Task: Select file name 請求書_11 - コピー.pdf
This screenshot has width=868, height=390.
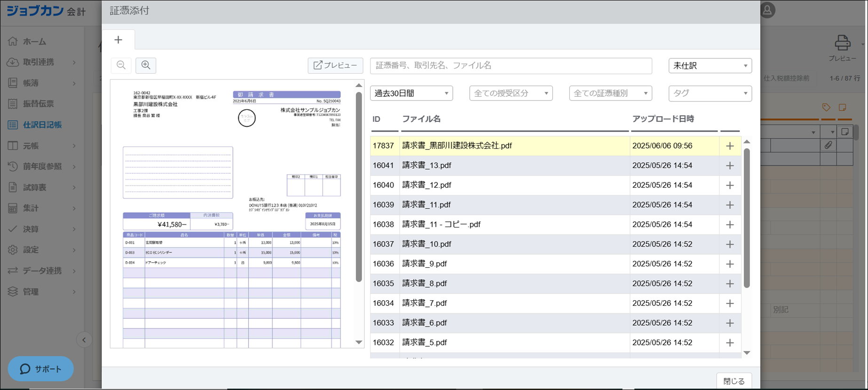Action: pyautogui.click(x=441, y=225)
